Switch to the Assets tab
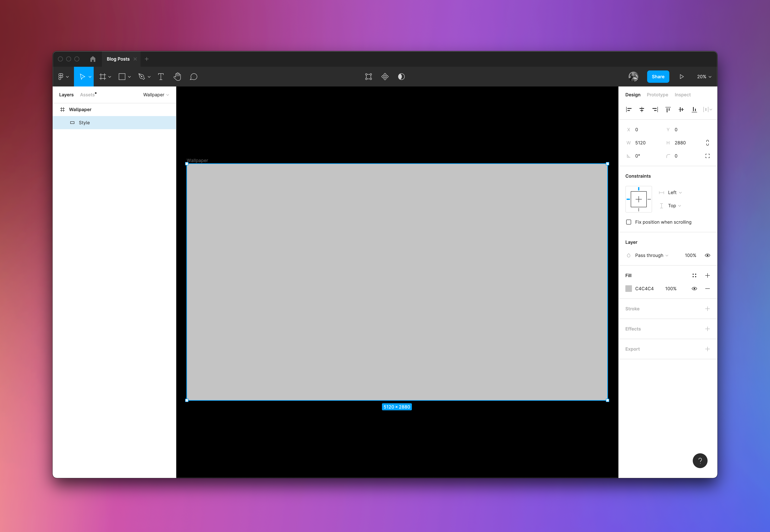770x532 pixels. tap(87, 95)
